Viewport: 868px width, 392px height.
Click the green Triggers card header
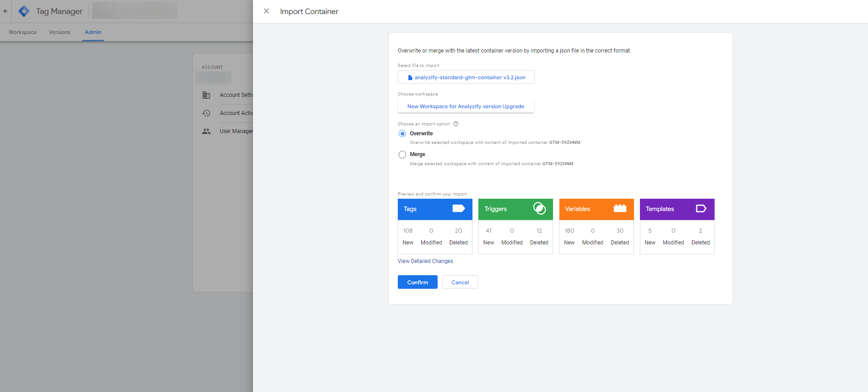coord(515,209)
